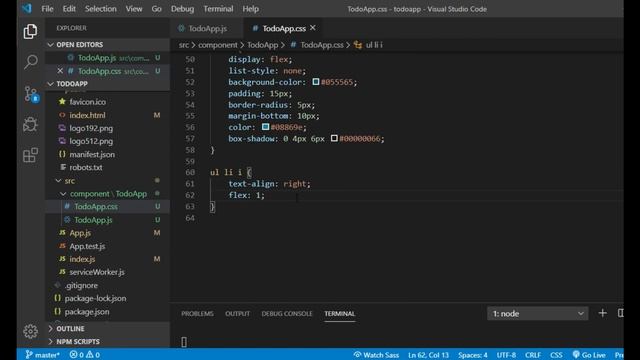
Task: Close TodoApp.css in Open Editors list
Action: point(60,71)
